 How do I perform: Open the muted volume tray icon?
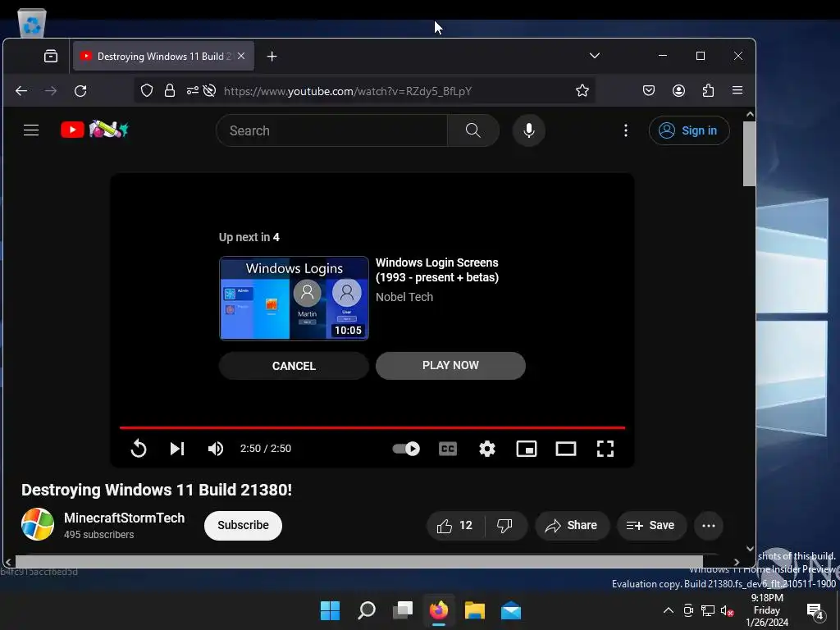click(727, 610)
